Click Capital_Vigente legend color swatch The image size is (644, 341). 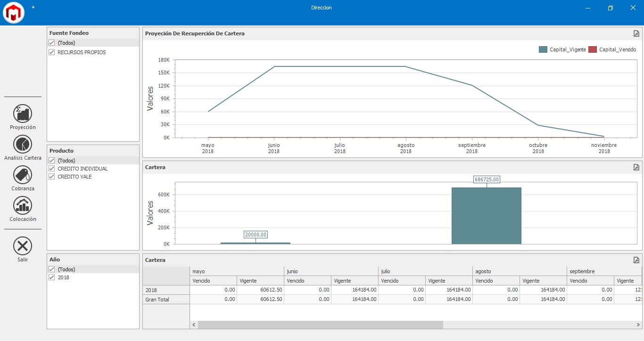click(543, 49)
